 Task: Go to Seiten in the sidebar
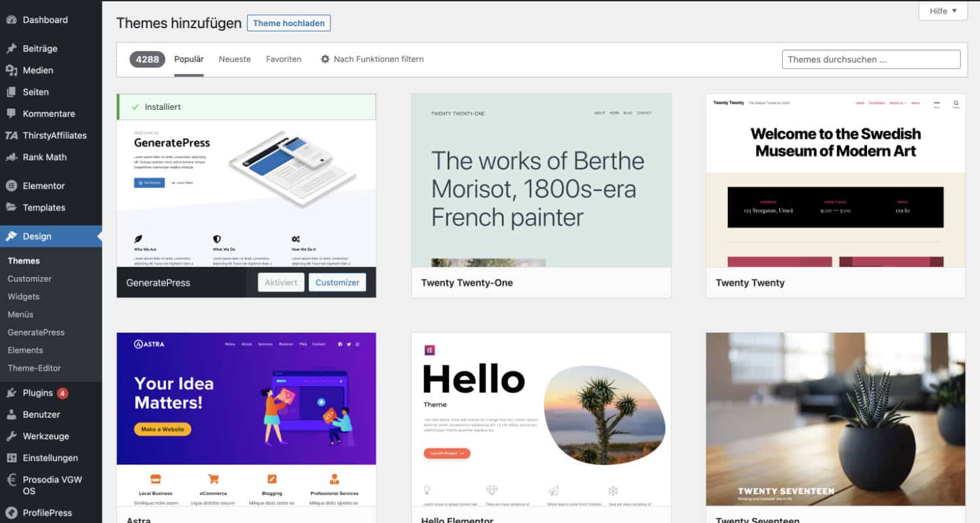click(x=51, y=92)
